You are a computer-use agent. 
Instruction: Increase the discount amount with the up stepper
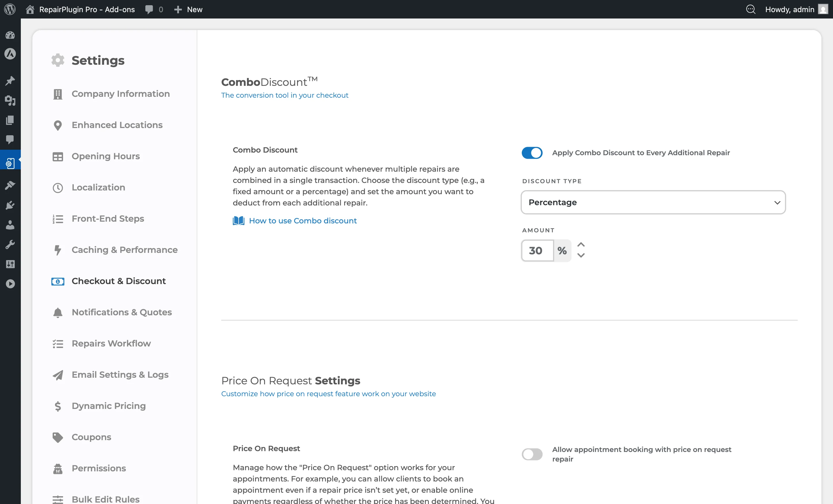(581, 244)
